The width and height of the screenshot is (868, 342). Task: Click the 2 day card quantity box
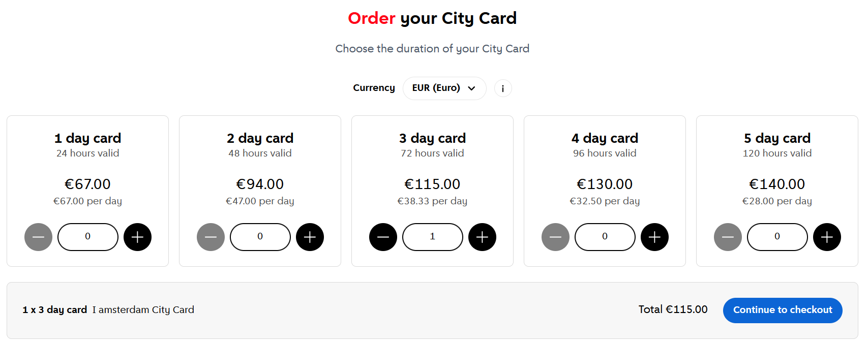(260, 237)
